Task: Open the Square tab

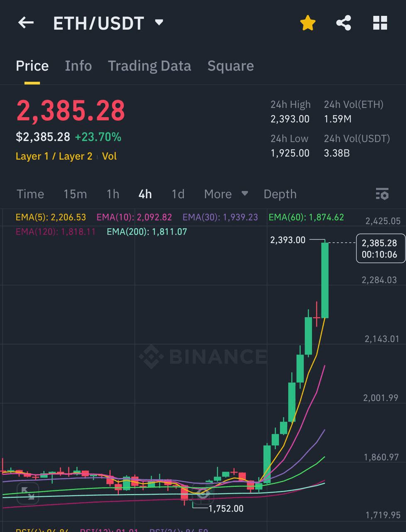Action: (x=231, y=66)
